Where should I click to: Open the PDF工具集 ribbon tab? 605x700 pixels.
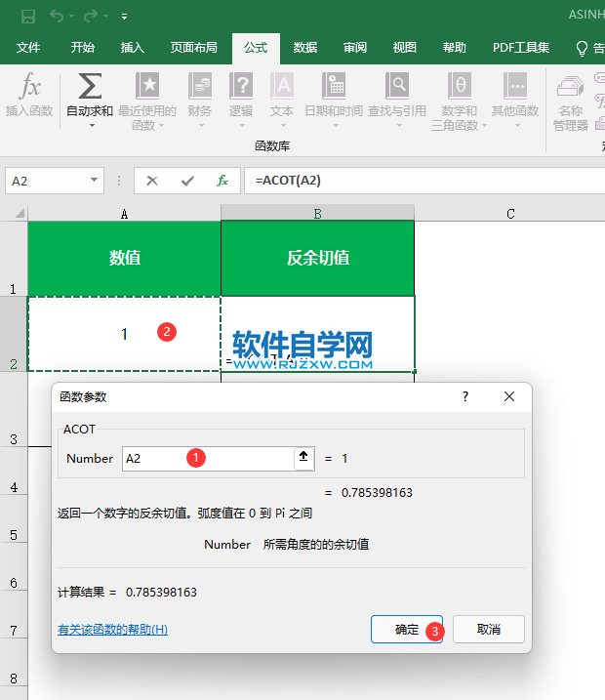(521, 47)
